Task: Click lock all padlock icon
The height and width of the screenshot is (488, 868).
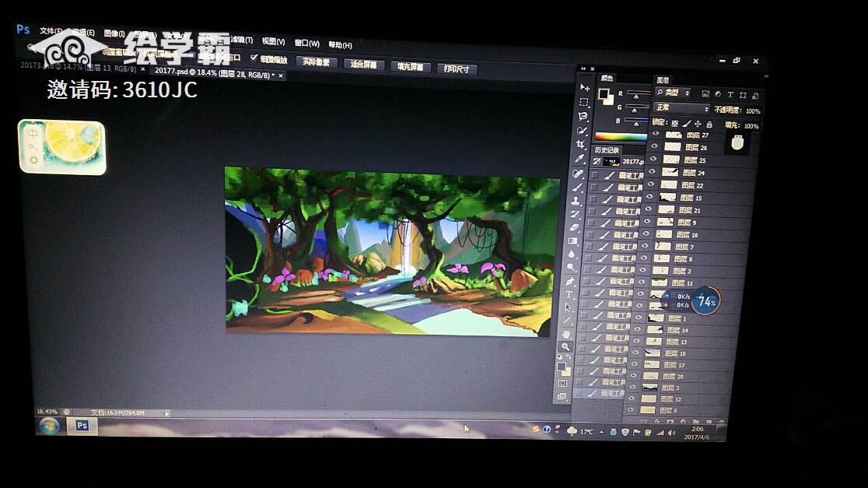Action: (709, 125)
